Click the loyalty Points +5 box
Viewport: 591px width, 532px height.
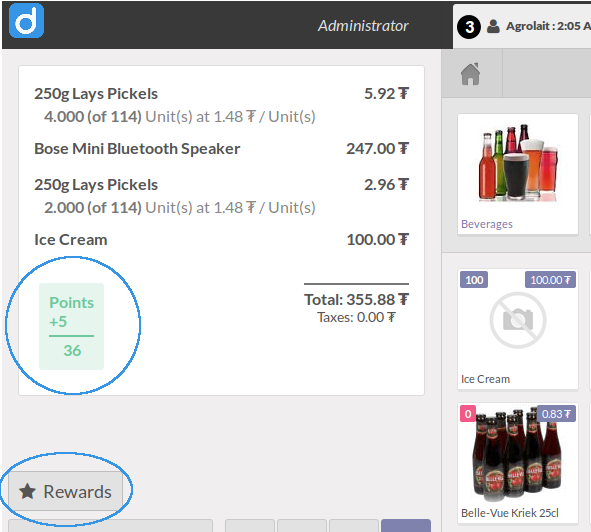coord(72,327)
